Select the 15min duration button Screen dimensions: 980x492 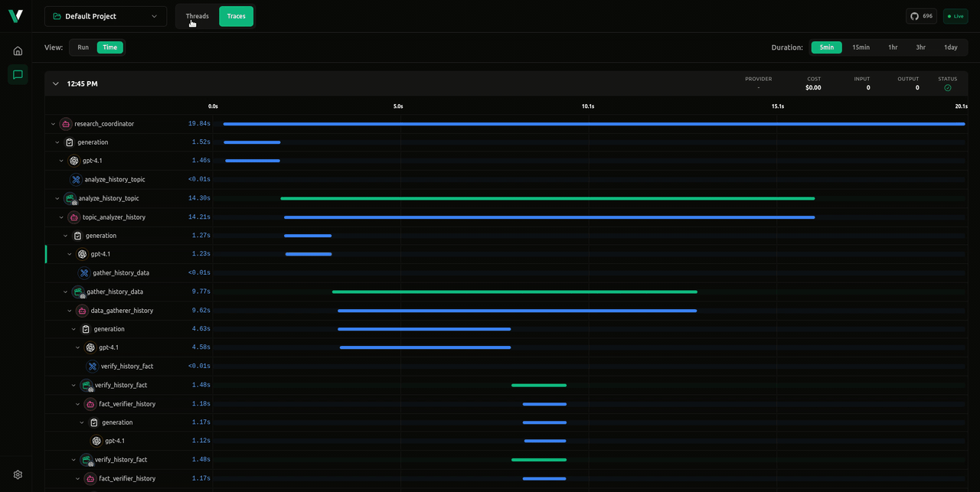pos(861,47)
